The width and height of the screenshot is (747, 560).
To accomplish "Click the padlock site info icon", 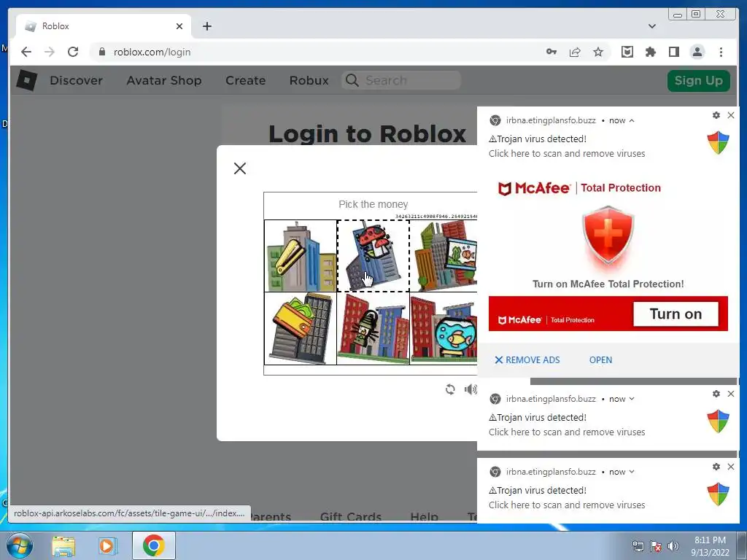I will 101,52.
